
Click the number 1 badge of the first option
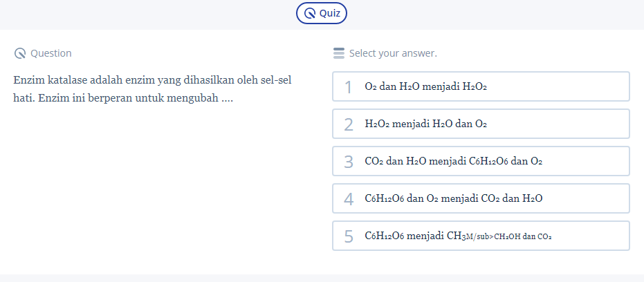(x=349, y=87)
